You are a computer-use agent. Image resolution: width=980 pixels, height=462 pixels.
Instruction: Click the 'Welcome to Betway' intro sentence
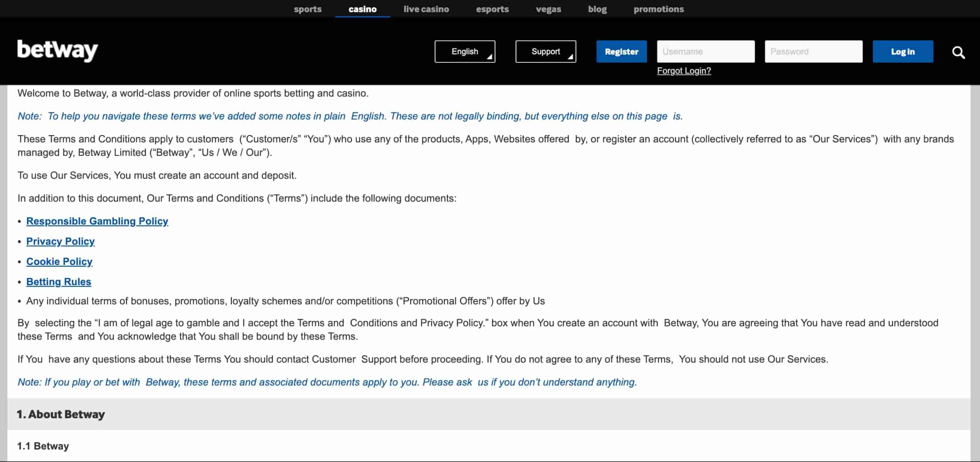(193, 93)
